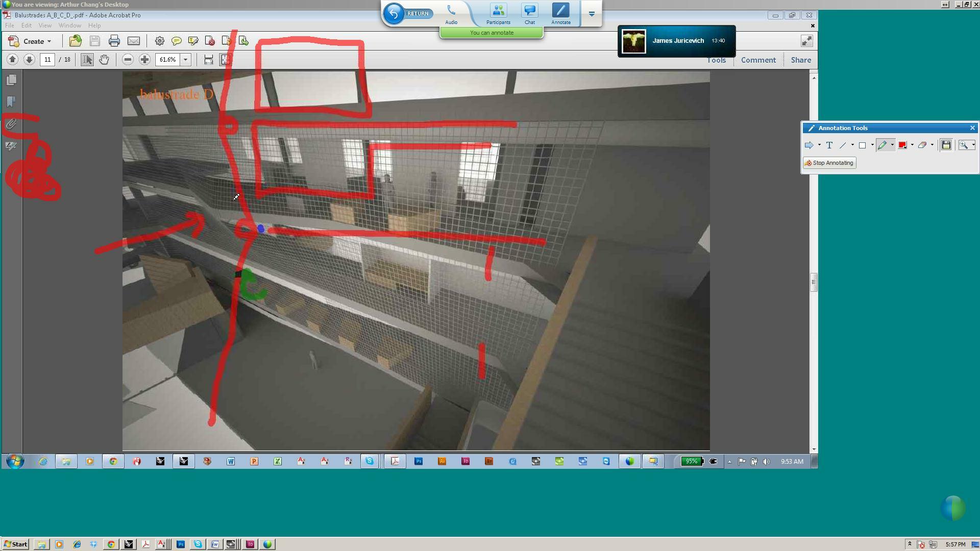Image resolution: width=980 pixels, height=551 pixels.
Task: Zoom in with the plus button
Action: 144,60
